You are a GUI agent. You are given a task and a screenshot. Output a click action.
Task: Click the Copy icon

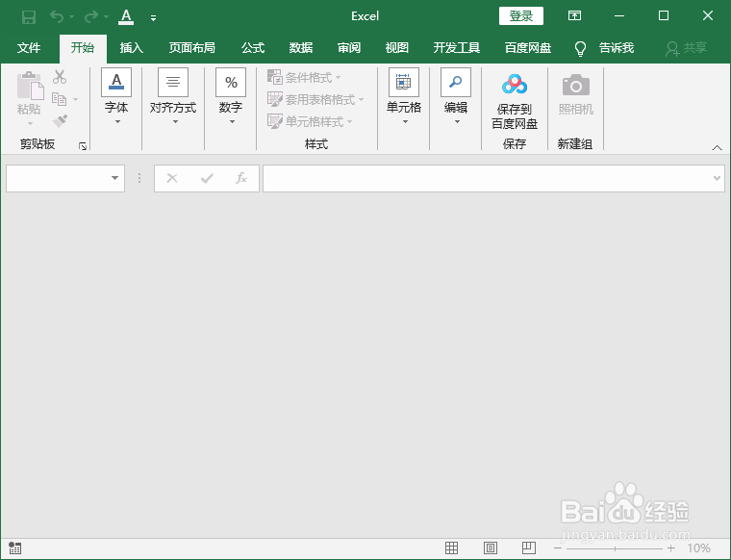click(x=59, y=99)
